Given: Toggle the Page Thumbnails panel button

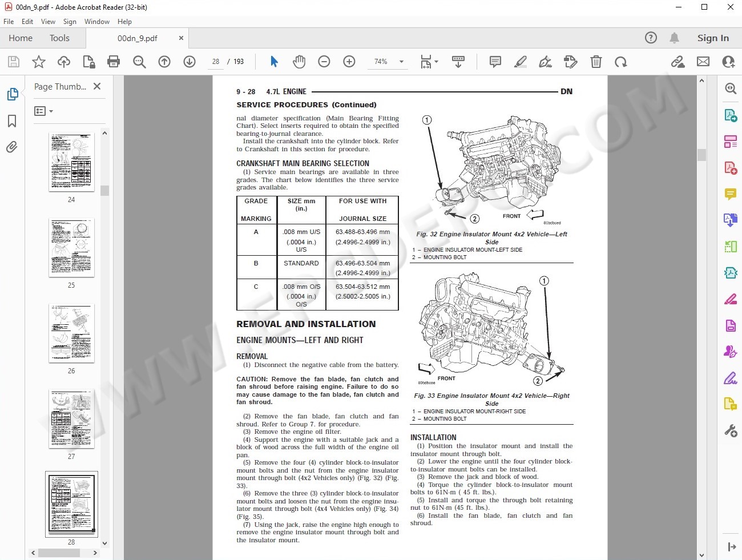Looking at the screenshot, I should click(x=12, y=94).
